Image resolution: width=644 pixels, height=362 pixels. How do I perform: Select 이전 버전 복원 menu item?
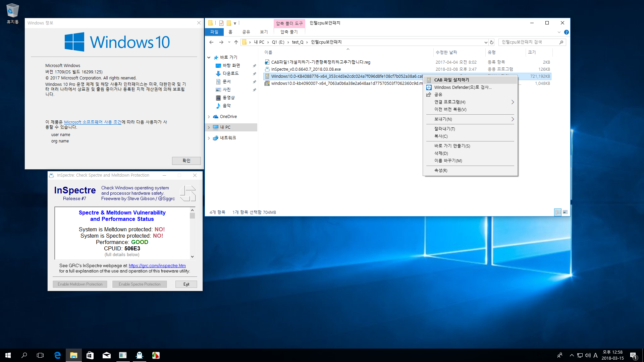point(470,109)
